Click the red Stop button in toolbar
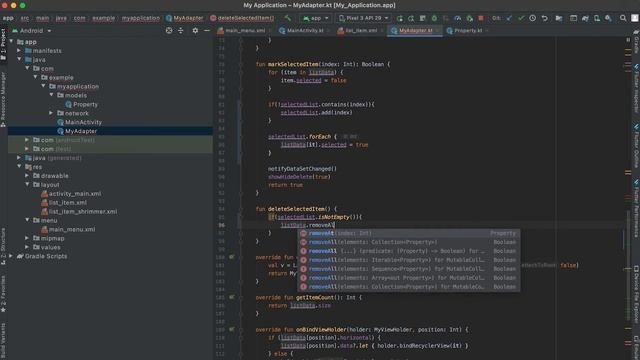Image resolution: width=640 pixels, height=360 pixels. pyautogui.click(x=481, y=18)
